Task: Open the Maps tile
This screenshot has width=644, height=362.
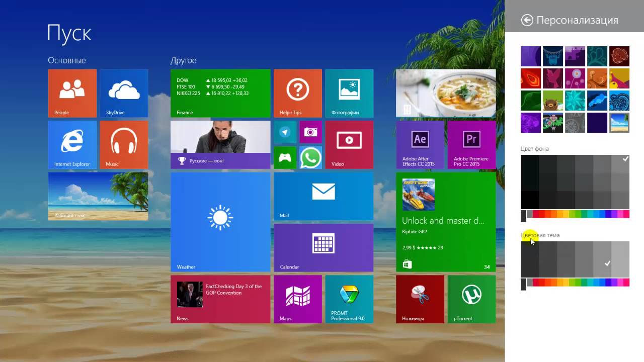Action: 298,299
